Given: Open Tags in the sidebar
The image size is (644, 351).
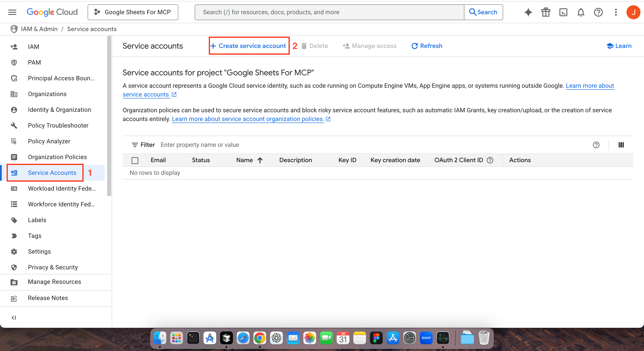Looking at the screenshot, I should coord(53,236).
